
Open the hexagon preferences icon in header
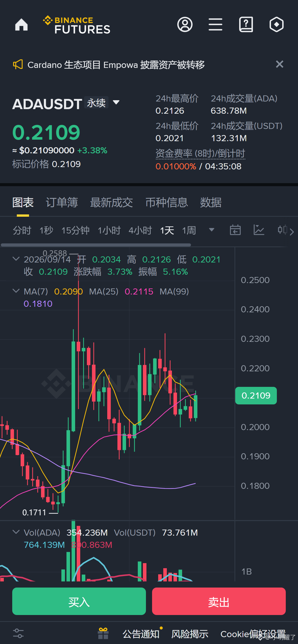coord(277,25)
